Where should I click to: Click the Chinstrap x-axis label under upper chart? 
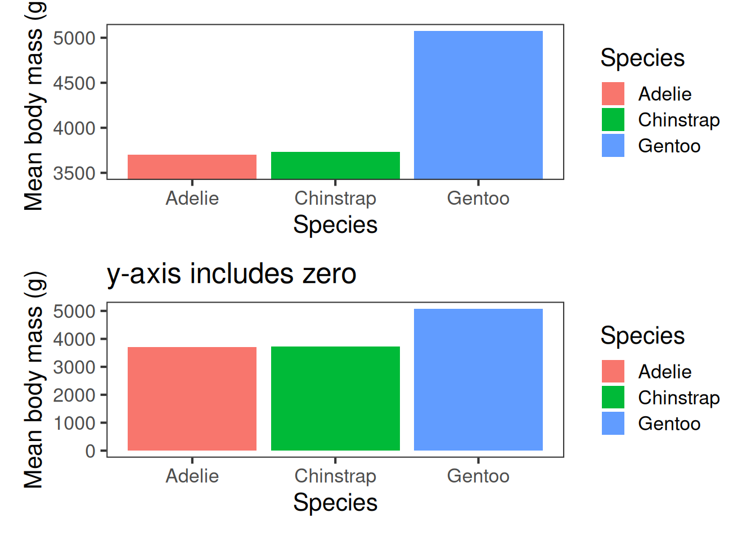coord(335,199)
